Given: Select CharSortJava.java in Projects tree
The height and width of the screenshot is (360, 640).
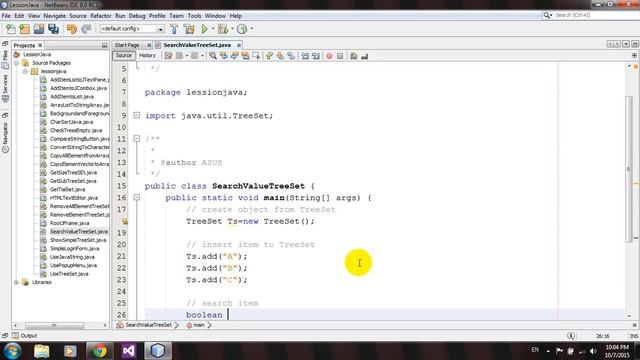Looking at the screenshot, I should [71, 122].
